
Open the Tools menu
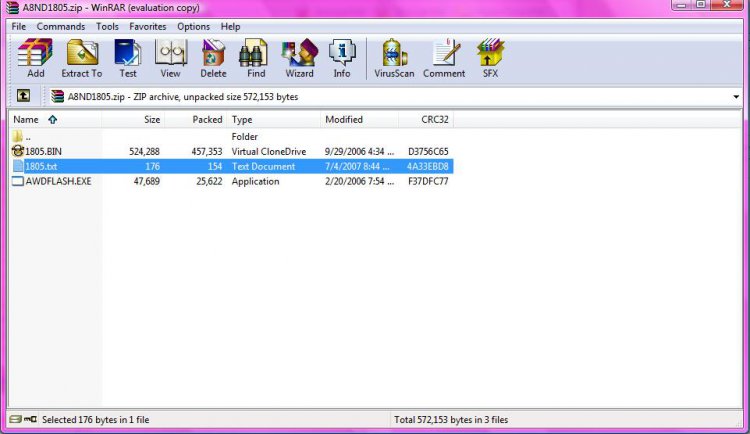click(107, 26)
